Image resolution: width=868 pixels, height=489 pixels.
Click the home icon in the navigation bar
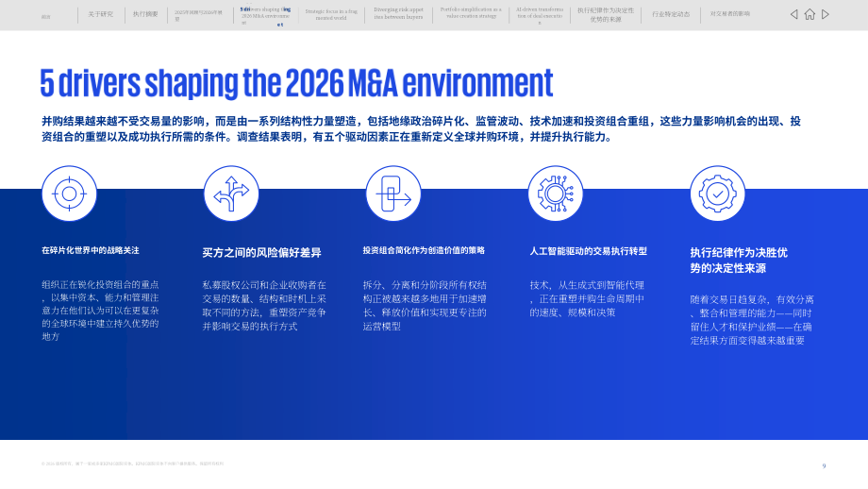(x=810, y=14)
